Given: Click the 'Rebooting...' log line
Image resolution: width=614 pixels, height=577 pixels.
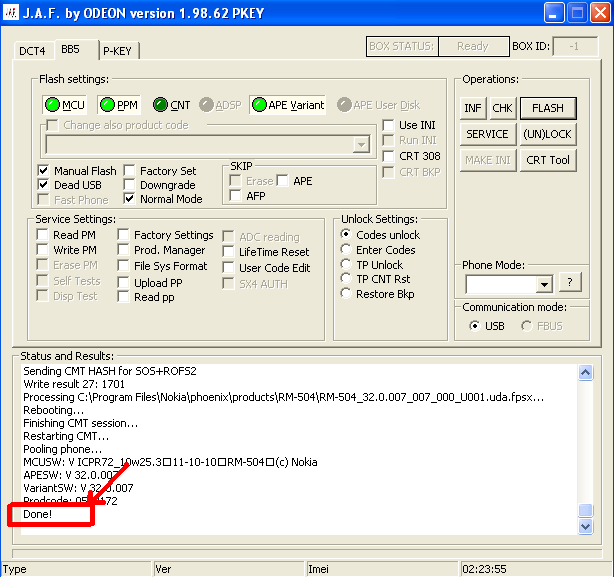Looking at the screenshot, I should (x=54, y=410).
